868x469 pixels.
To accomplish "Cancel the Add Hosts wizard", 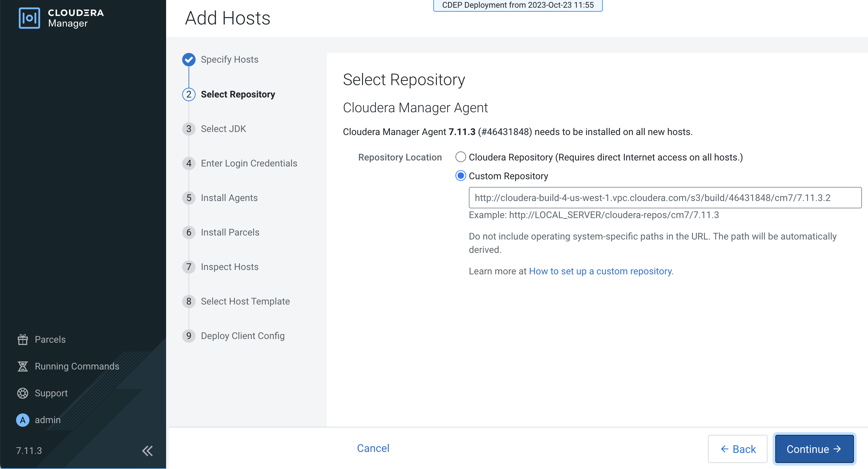I will (x=373, y=448).
